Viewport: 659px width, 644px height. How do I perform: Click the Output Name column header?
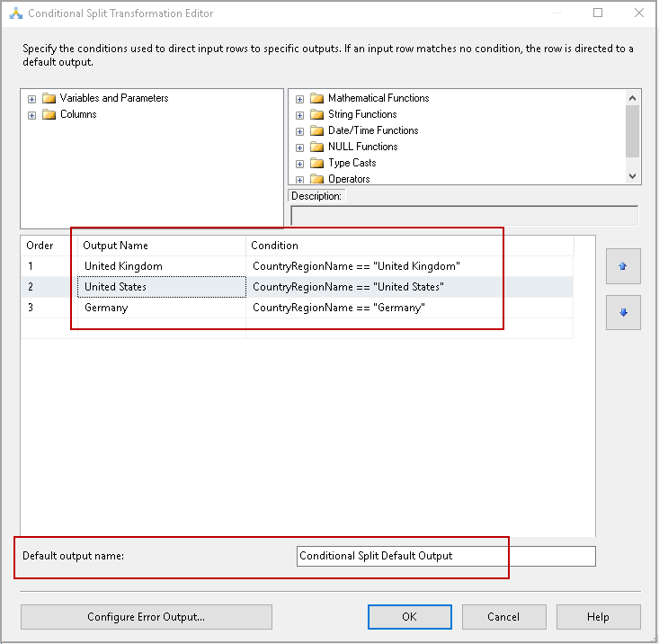pos(162,246)
